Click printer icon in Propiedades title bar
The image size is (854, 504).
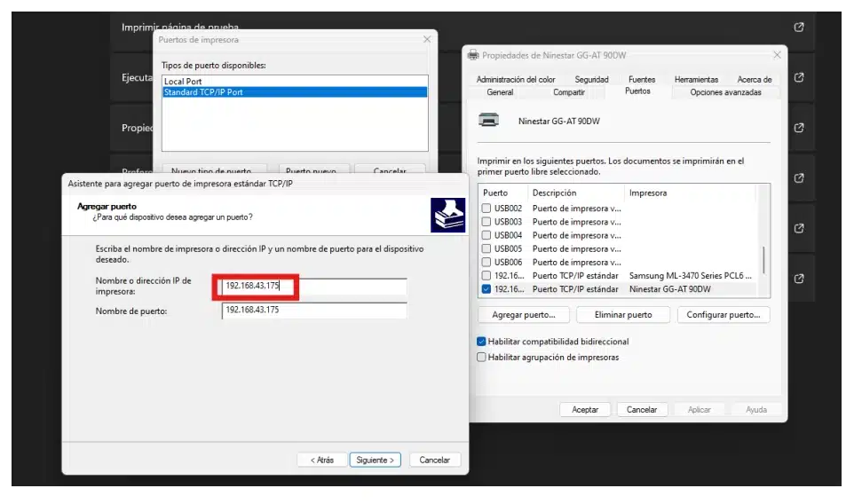coord(473,55)
